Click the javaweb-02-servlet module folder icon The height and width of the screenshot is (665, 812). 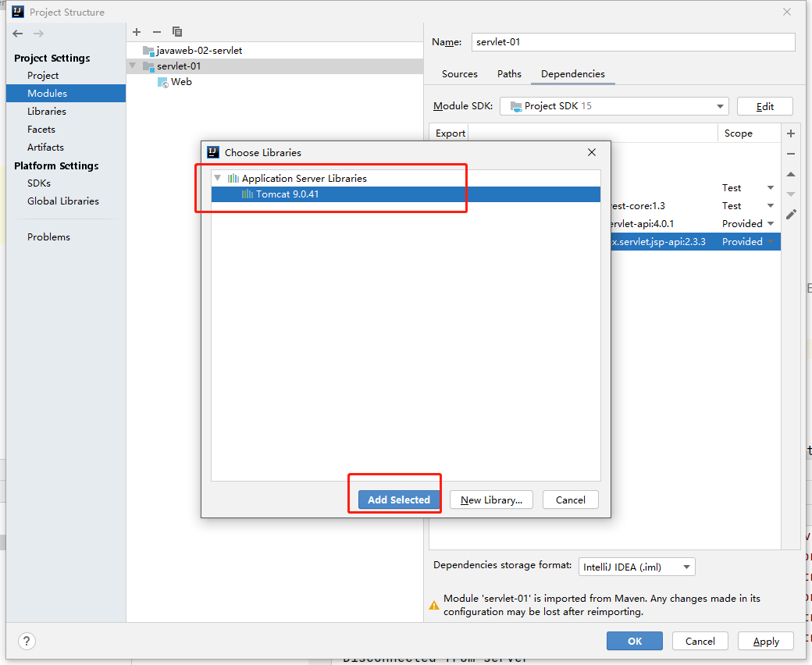(x=148, y=51)
